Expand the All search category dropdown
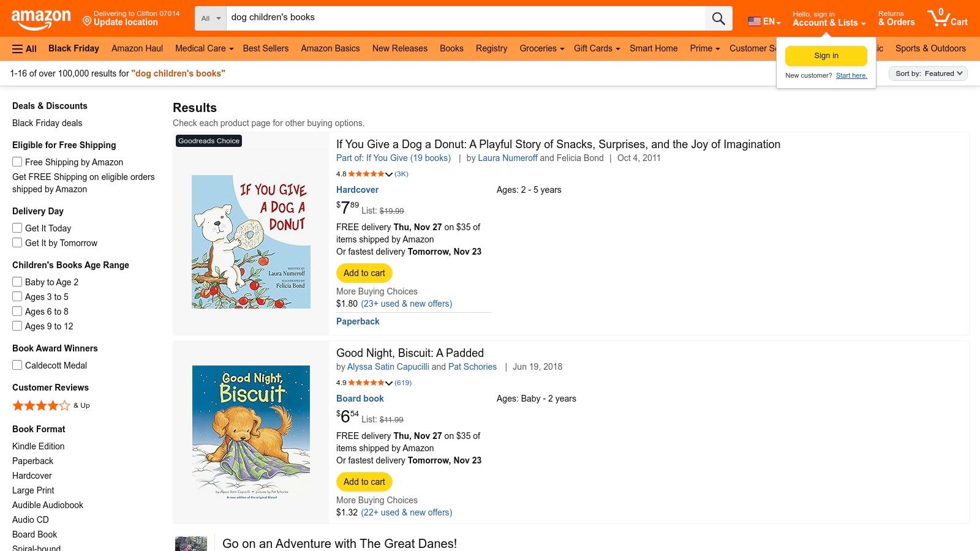Screen dimensions: 980x551 click(x=211, y=18)
